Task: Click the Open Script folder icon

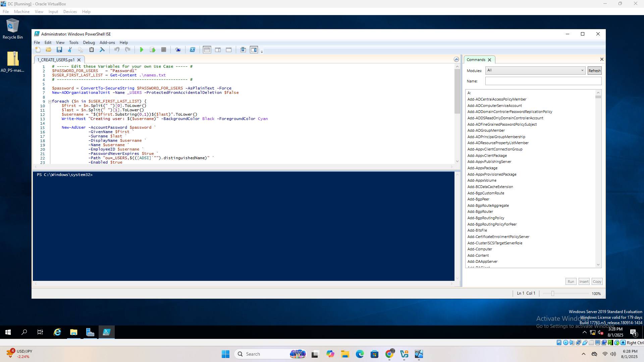Action: click(x=49, y=50)
